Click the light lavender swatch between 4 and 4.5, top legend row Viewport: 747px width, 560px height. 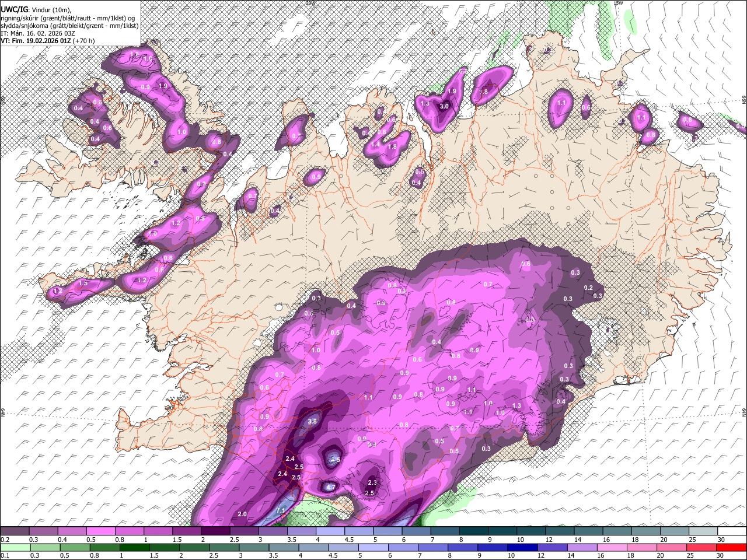(x=329, y=531)
